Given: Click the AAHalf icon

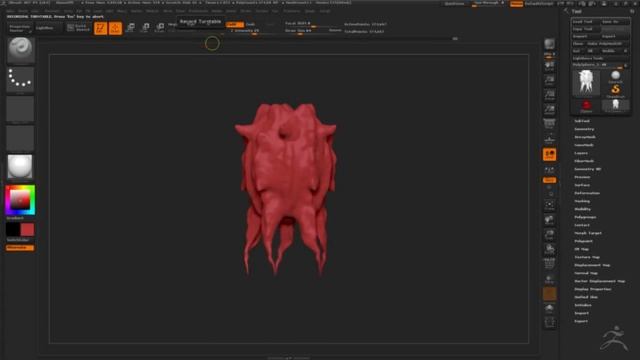Looking at the screenshot, I should (549, 110).
